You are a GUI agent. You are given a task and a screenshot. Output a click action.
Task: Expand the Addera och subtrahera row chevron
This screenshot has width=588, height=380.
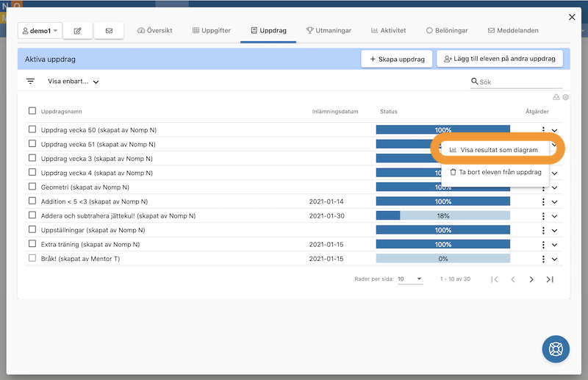[555, 216]
